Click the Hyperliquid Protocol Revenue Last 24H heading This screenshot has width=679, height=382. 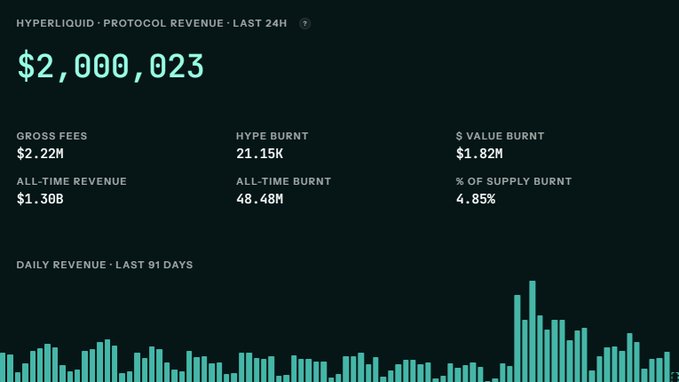152,23
